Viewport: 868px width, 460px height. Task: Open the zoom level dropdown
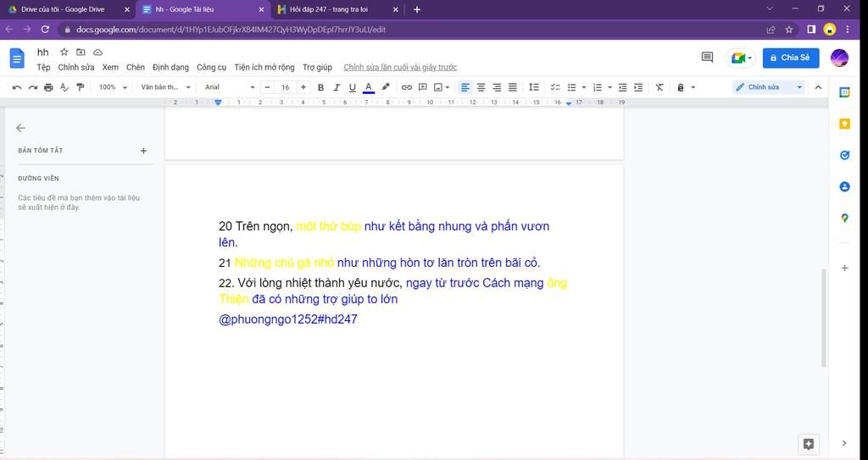coord(113,87)
